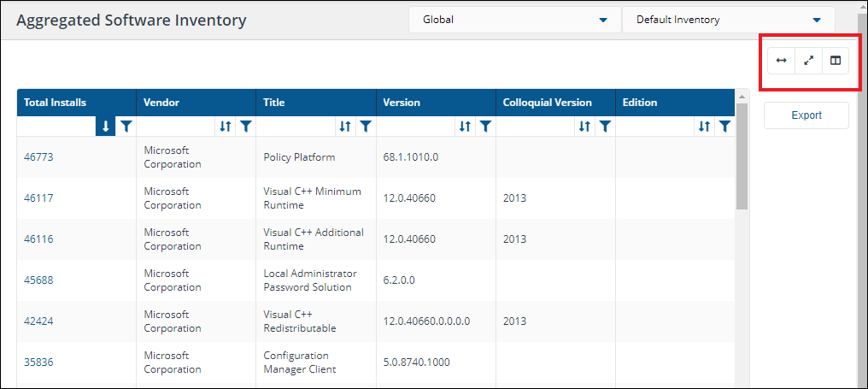Click the fit-width horizontal arrows icon
The image size is (868, 389).
point(781,61)
